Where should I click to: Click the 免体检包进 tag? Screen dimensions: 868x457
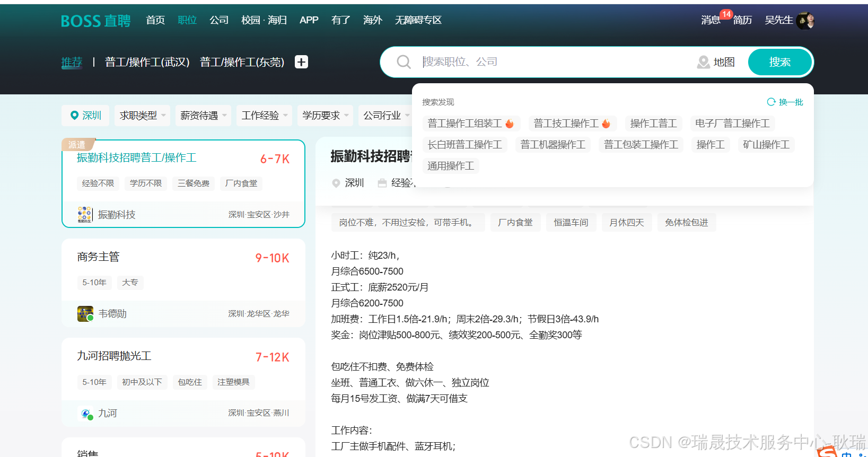(687, 223)
